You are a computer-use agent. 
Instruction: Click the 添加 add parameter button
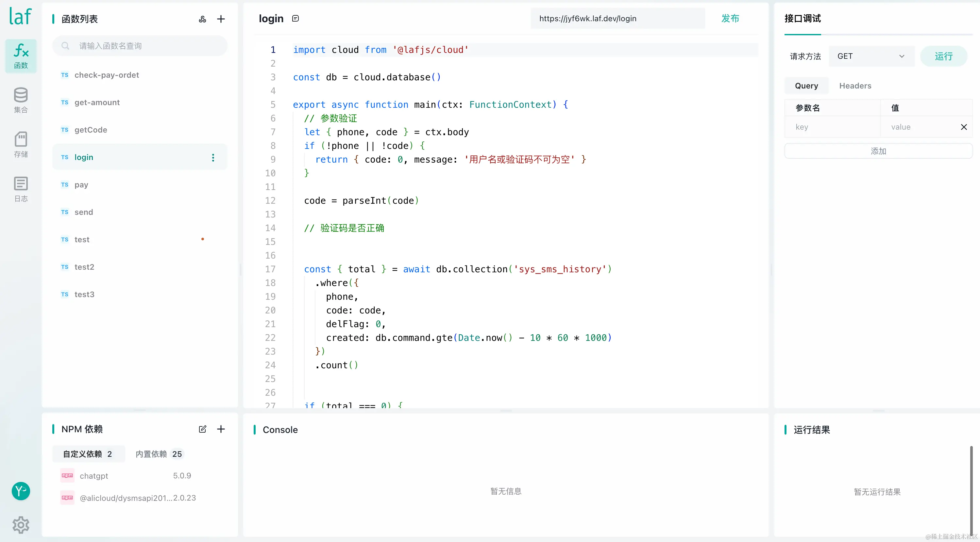[878, 151]
